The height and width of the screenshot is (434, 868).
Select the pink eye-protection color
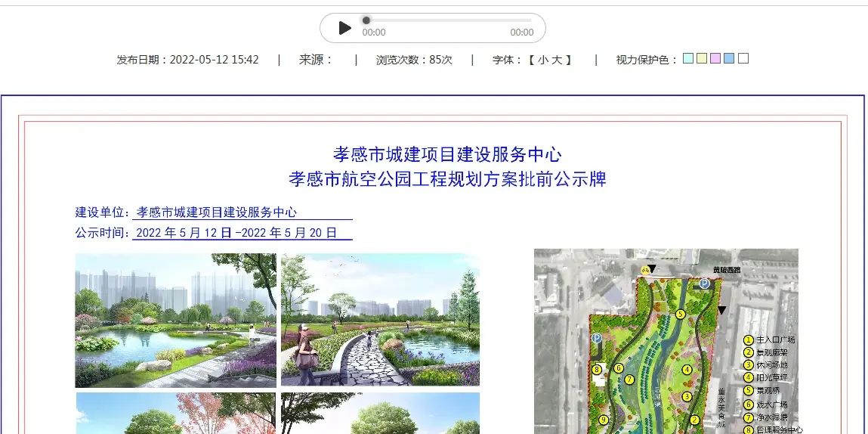[715, 58]
